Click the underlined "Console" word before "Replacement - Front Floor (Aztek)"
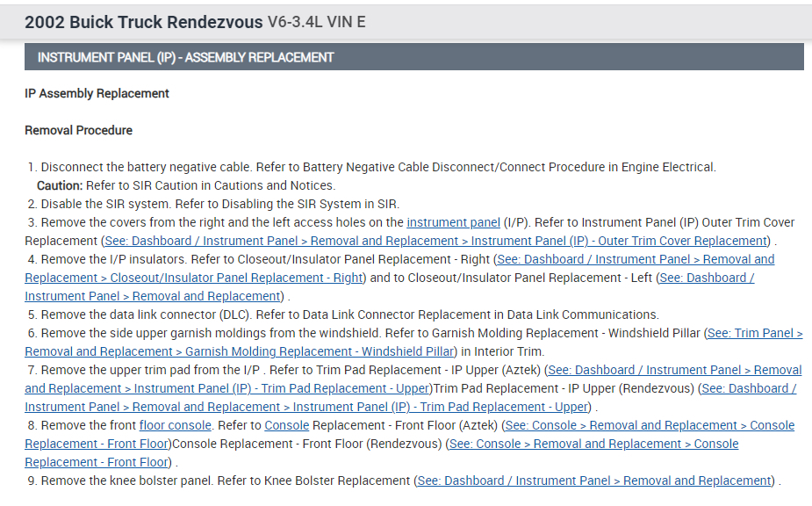The image size is (812, 506). [287, 425]
